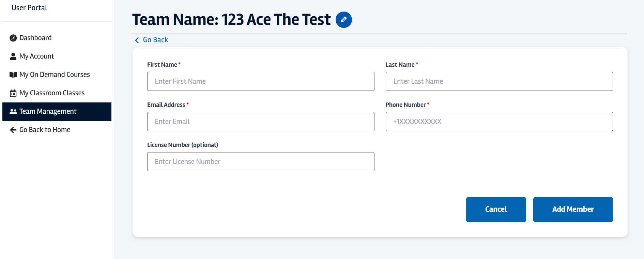Open courses via the book icon
Viewport: 644px width, 259px height.
point(13,75)
